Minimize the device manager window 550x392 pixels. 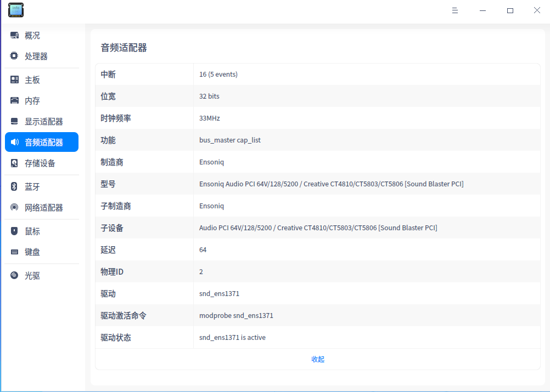482,10
